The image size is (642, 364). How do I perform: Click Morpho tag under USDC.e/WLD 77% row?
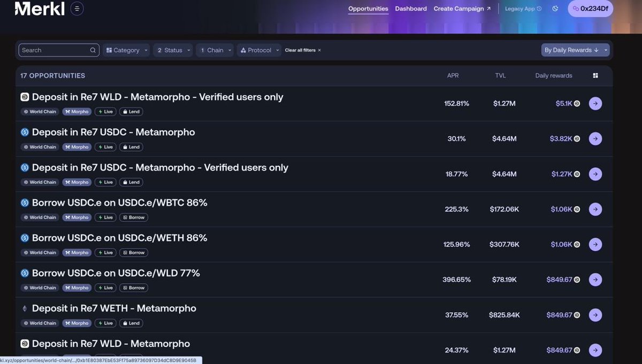click(x=77, y=288)
